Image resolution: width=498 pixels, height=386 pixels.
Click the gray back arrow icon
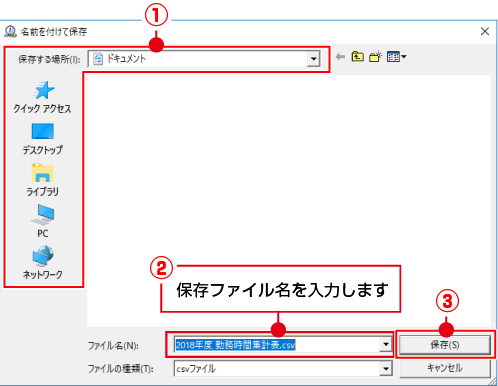[x=340, y=57]
